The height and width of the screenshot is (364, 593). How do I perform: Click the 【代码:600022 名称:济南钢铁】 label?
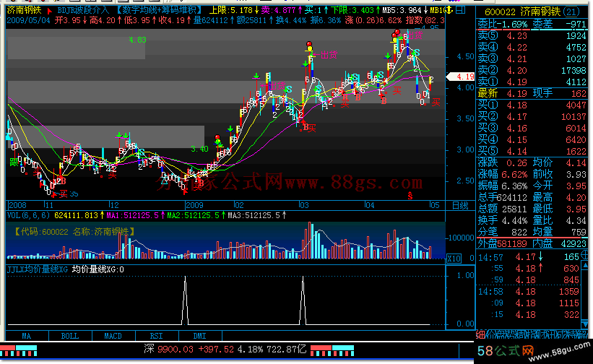[x=74, y=232]
